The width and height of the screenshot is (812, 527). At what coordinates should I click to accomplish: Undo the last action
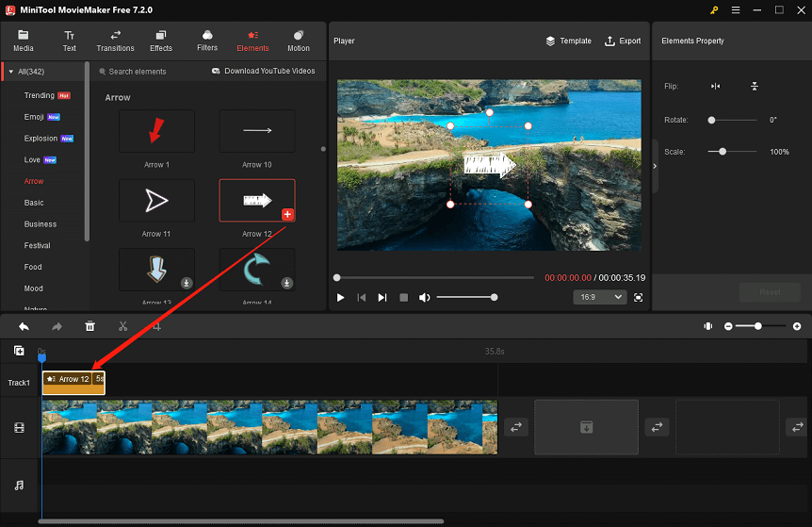pos(24,326)
